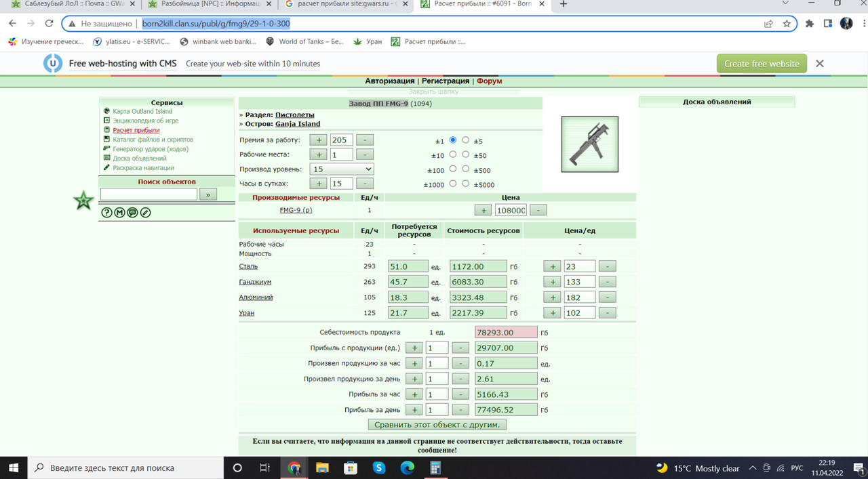
Task: Select the ±500 step radio button
Action: coord(465,169)
